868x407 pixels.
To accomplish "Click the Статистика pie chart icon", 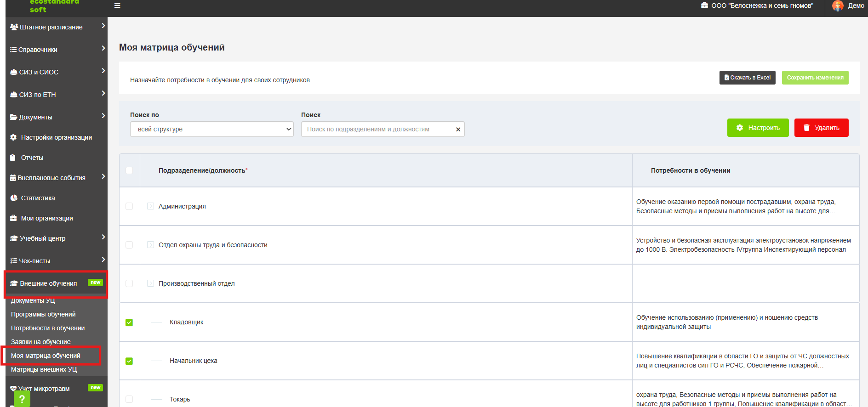I will pos(14,198).
